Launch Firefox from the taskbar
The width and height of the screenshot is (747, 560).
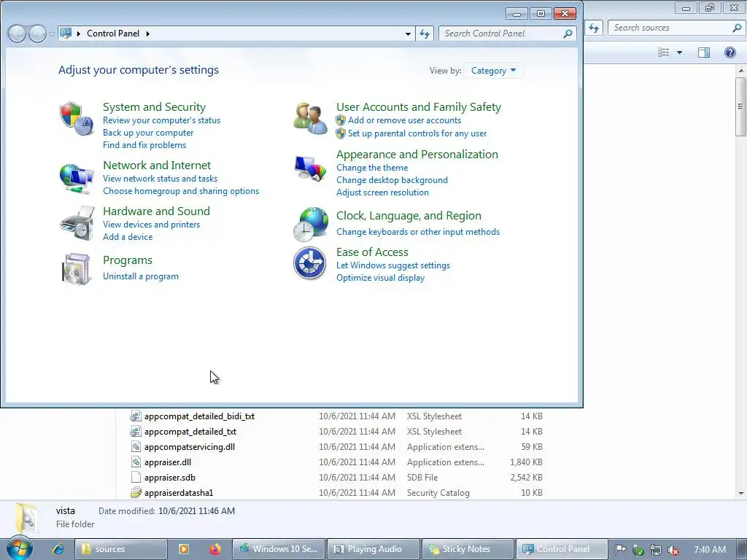215,549
